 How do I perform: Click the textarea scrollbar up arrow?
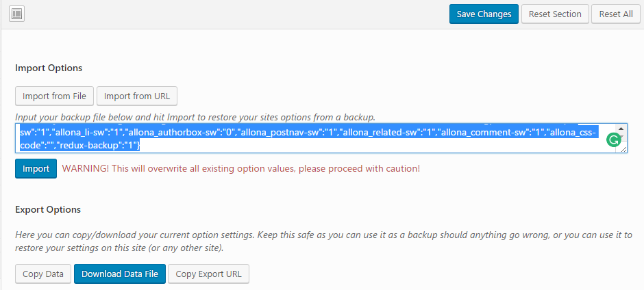pyautogui.click(x=622, y=129)
